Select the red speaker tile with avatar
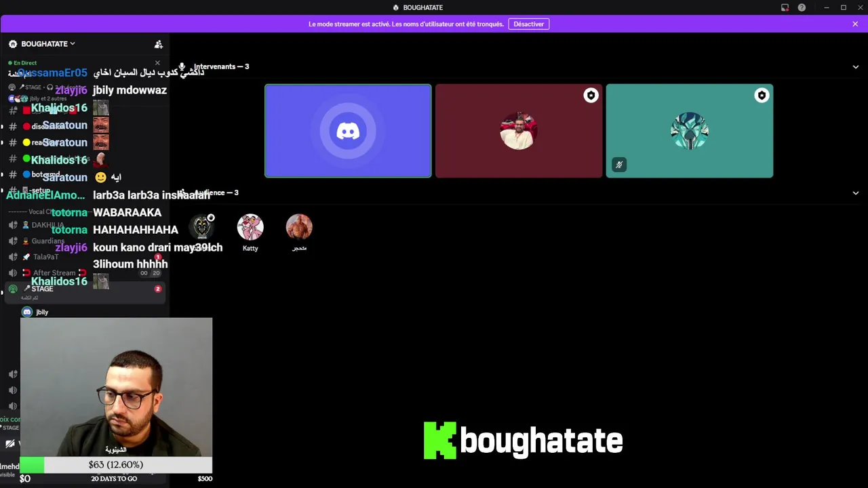This screenshot has height=488, width=868. pyautogui.click(x=519, y=131)
